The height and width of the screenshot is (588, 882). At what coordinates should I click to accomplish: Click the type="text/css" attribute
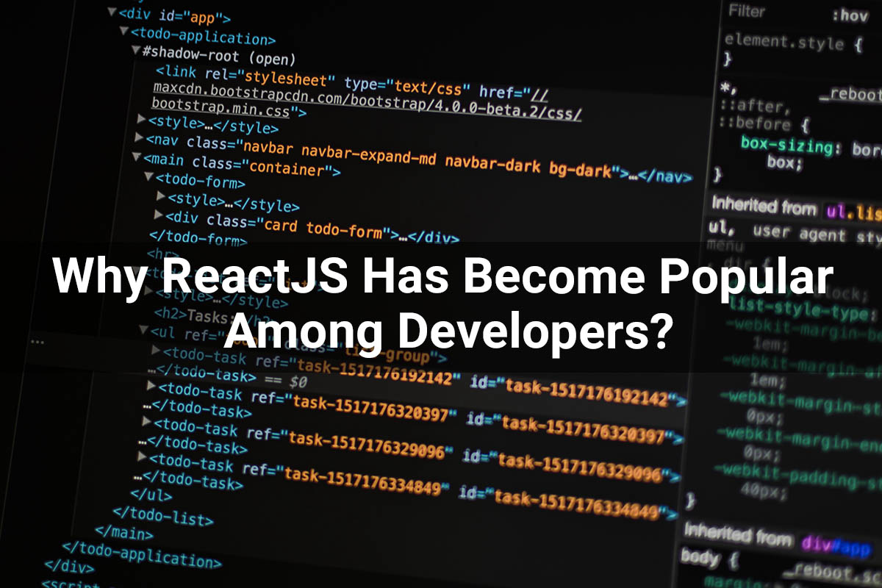[x=407, y=87]
